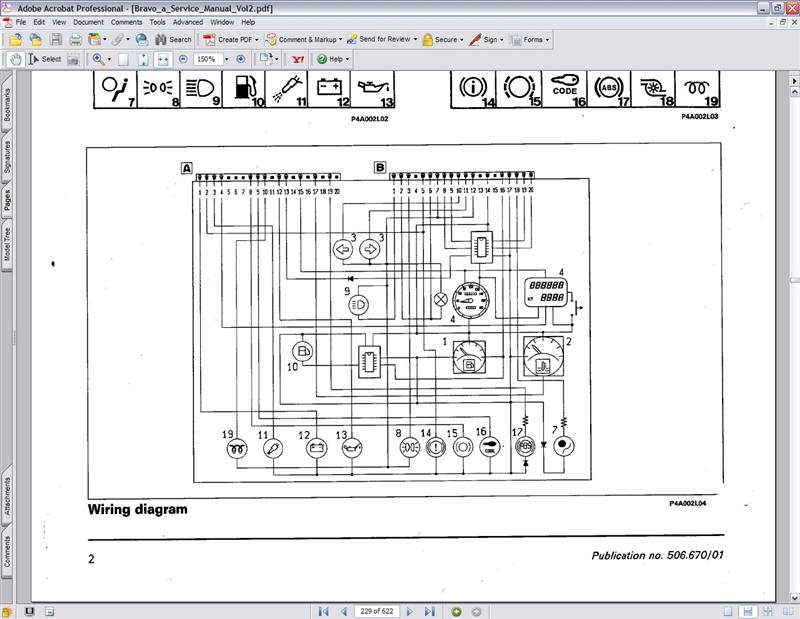Screen dimensions: 800x619
Task: Click the Search button
Action: point(172,40)
